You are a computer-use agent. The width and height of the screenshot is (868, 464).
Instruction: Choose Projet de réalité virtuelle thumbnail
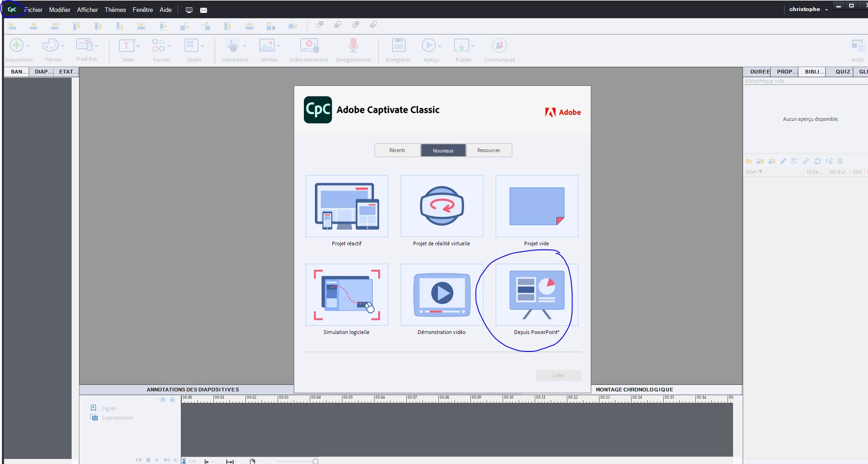click(x=442, y=206)
